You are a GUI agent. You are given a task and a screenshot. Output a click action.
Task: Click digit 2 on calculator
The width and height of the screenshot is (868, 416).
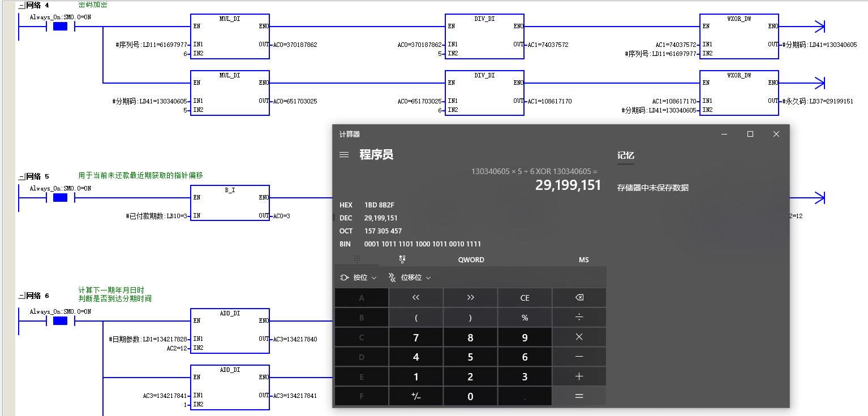click(x=470, y=376)
